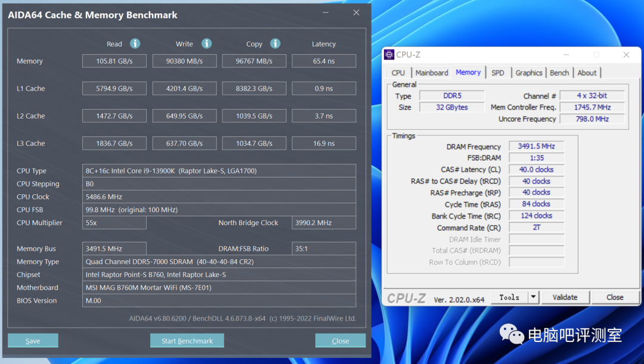
Task: Click the L2 Cache write value 649.95 GB/s
Action: [x=184, y=116]
